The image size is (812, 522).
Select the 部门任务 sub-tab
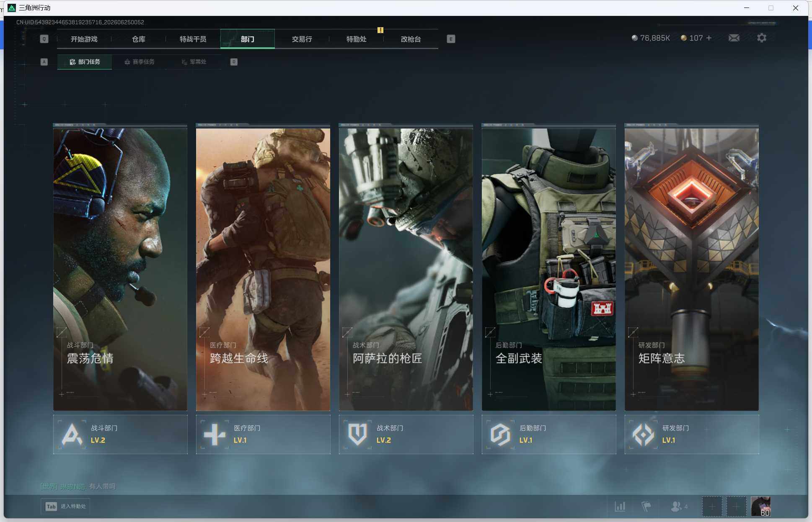(85, 62)
